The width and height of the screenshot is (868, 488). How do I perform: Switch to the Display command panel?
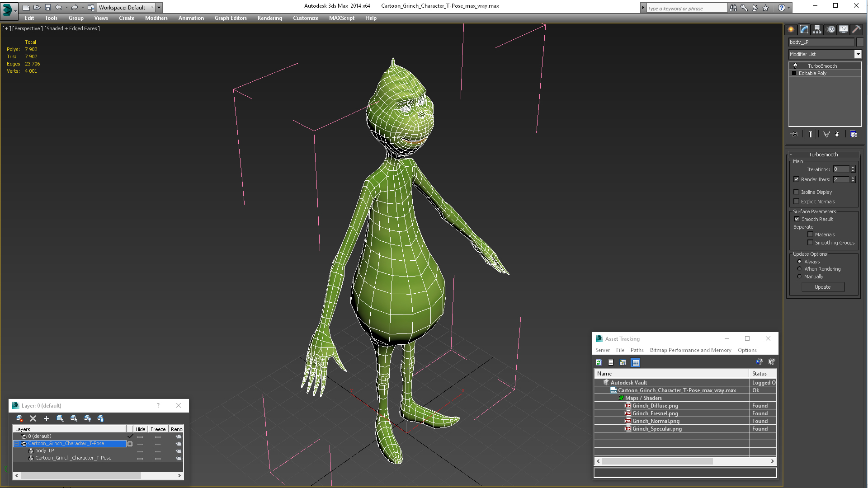point(844,29)
